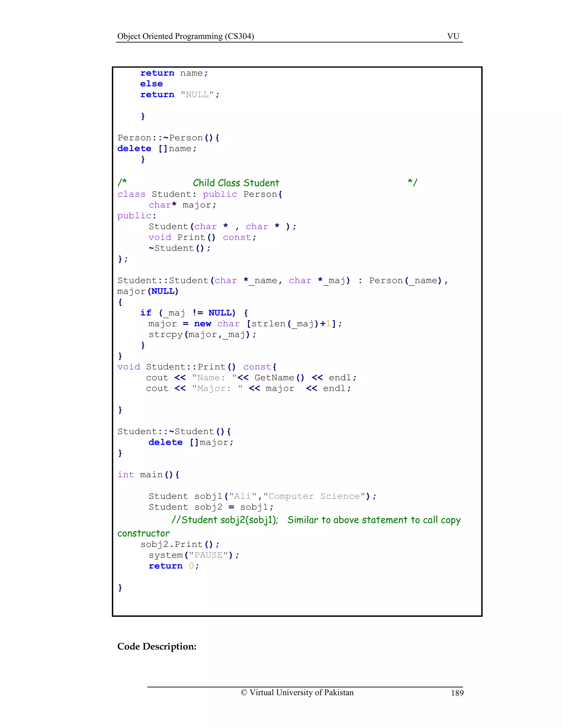Click the header 'Object Oriented Programming (CS304)'
This screenshot has width=563, height=728.
point(186,36)
